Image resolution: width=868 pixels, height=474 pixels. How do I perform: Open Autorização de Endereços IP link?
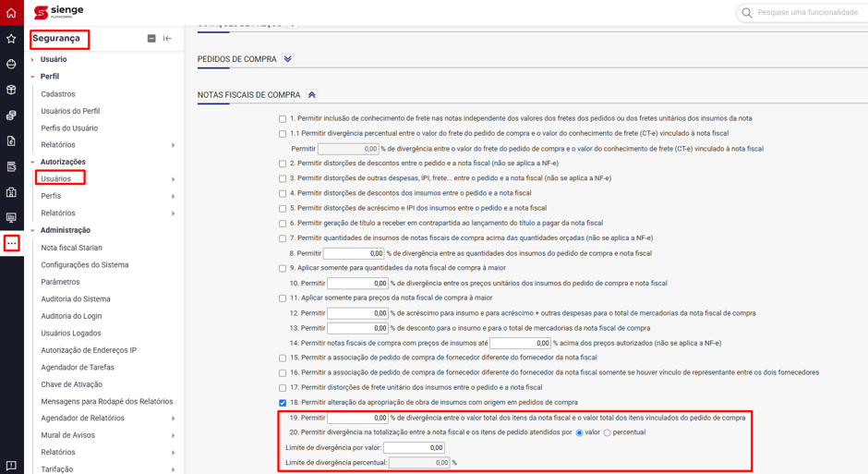(x=89, y=350)
